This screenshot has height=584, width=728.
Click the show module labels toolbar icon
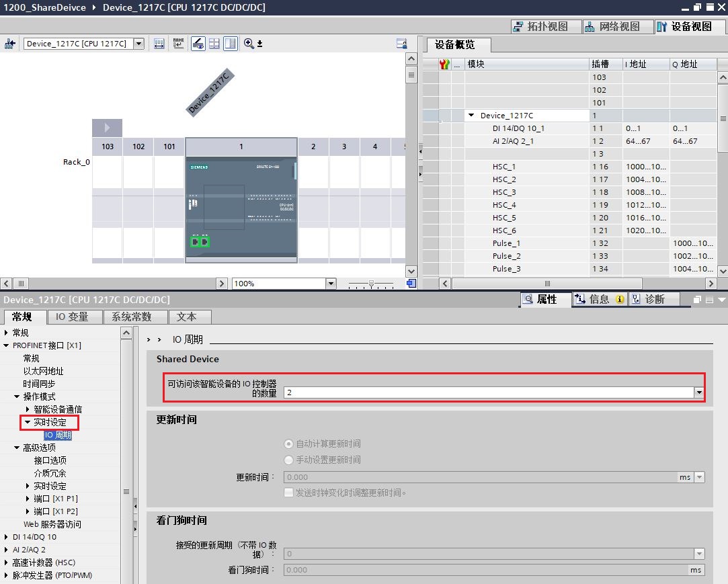(159, 44)
